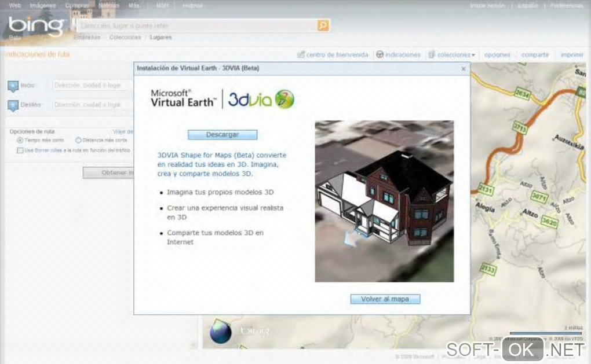The width and height of the screenshot is (591, 364).
Task: Click the Microsoft Virtual Earth logo
Action: pyautogui.click(x=184, y=98)
